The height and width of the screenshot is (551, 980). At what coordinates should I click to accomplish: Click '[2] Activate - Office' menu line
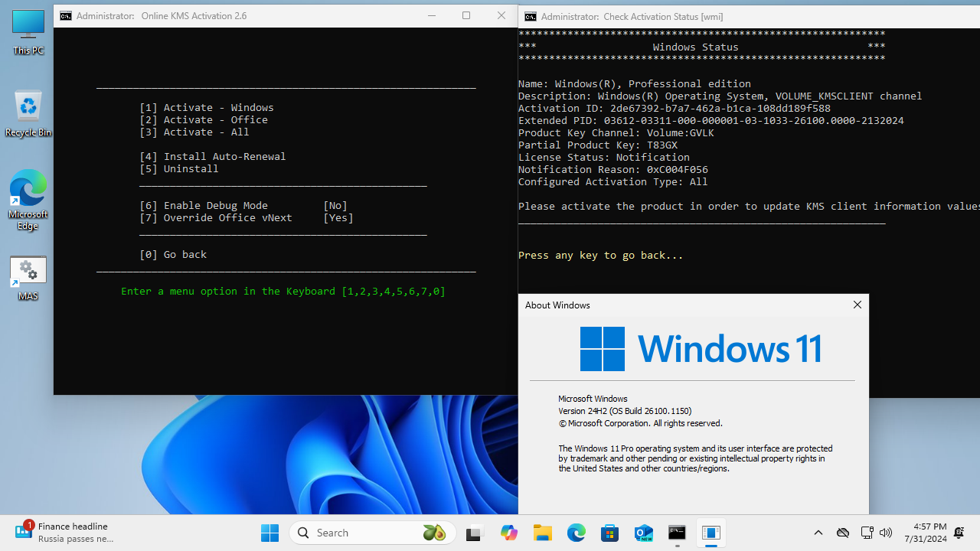point(204,120)
